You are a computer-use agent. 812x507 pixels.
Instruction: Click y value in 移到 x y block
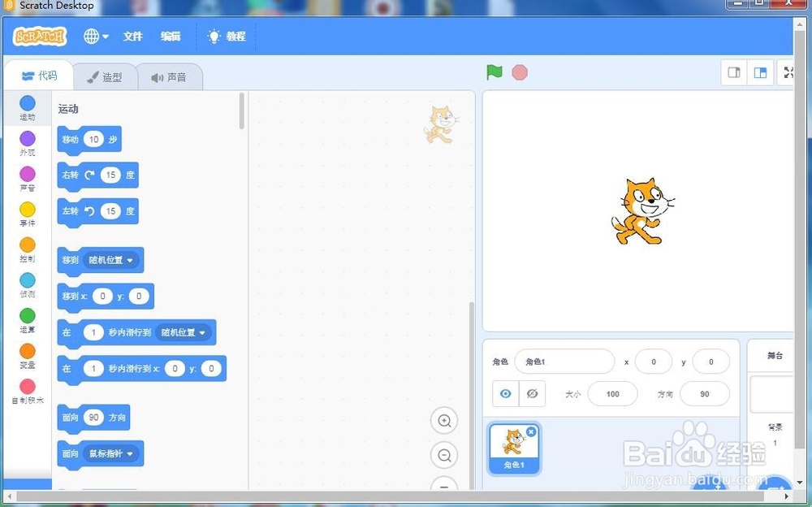coord(139,296)
